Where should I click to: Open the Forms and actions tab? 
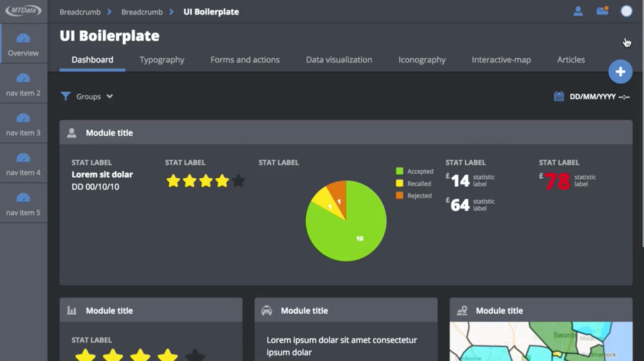245,60
